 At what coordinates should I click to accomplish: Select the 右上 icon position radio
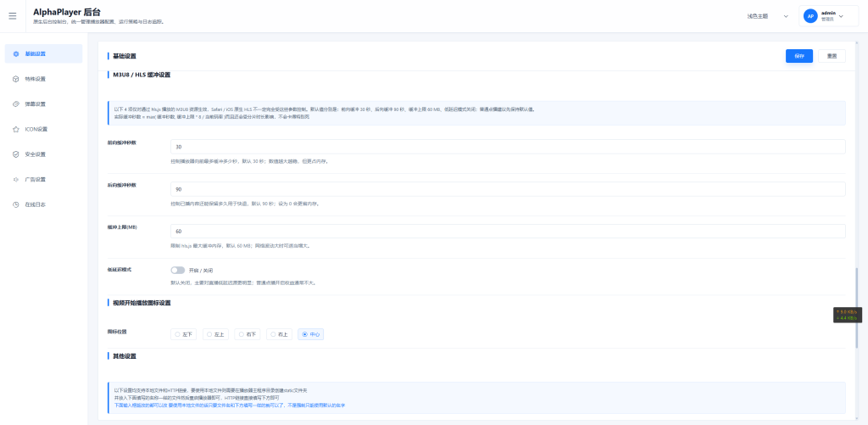(280, 334)
